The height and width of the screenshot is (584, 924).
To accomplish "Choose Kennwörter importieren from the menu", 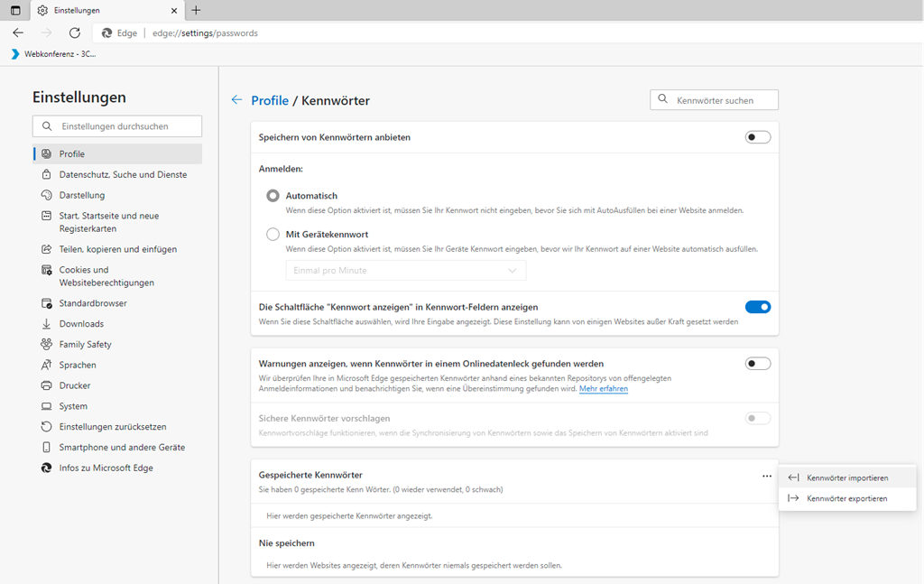I will click(x=846, y=477).
